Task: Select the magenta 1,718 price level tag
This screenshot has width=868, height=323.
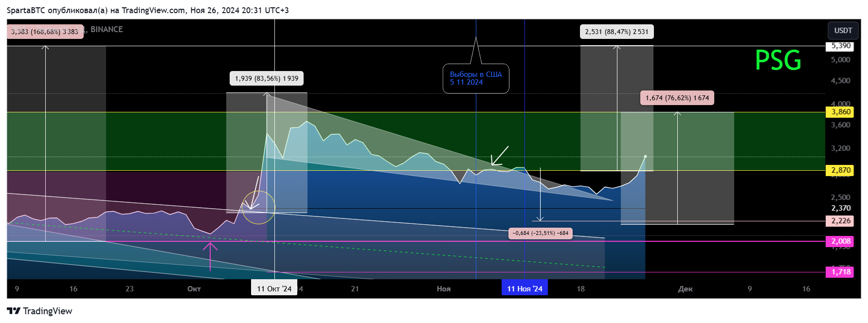Action: tap(840, 272)
